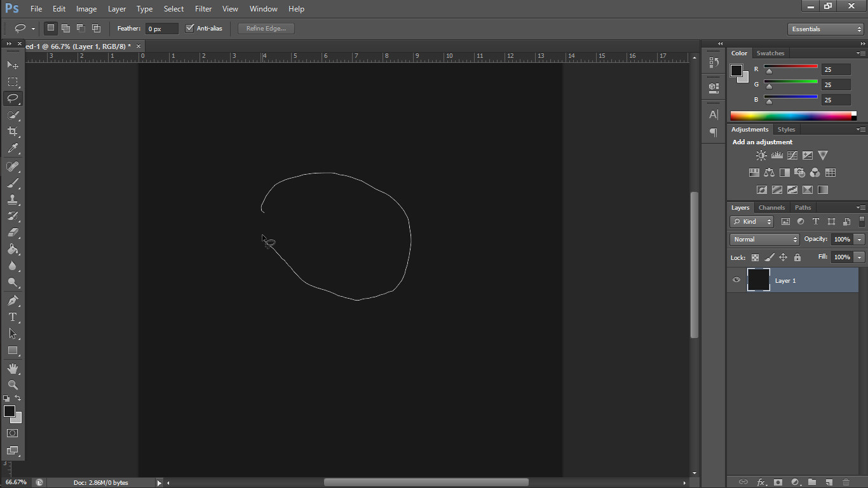
Task: Add a Hue/Saturation adjustment
Action: pos(754,172)
